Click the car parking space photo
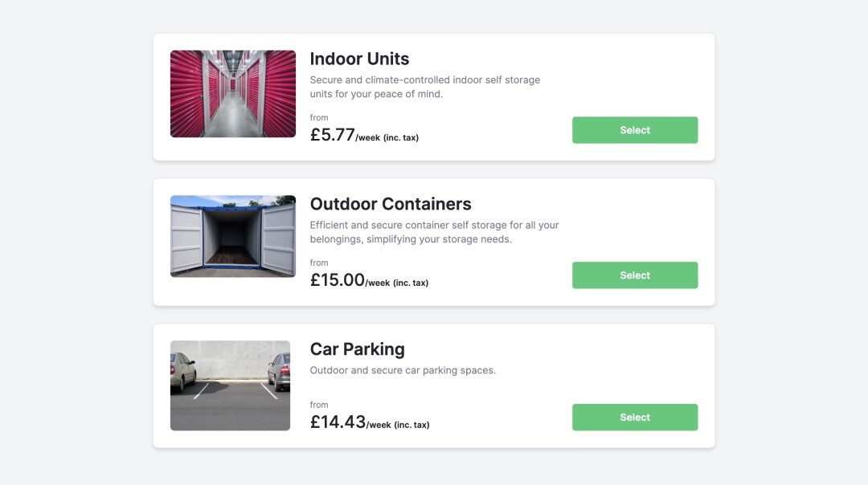The height and width of the screenshot is (485, 868). (x=230, y=385)
